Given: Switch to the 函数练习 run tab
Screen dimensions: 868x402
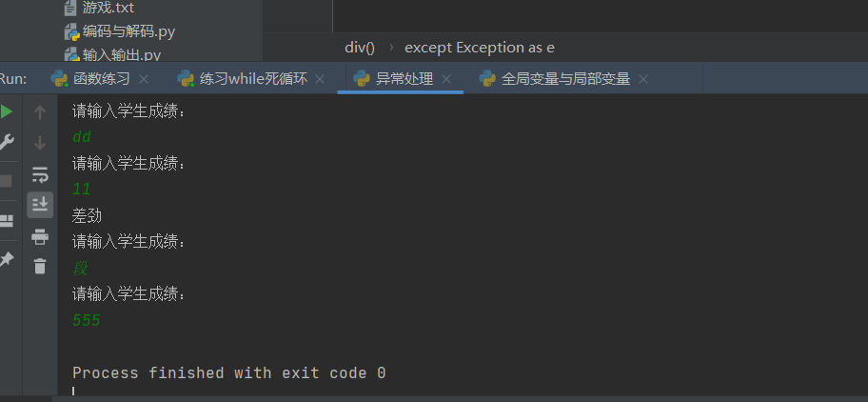Looking at the screenshot, I should click(101, 79).
